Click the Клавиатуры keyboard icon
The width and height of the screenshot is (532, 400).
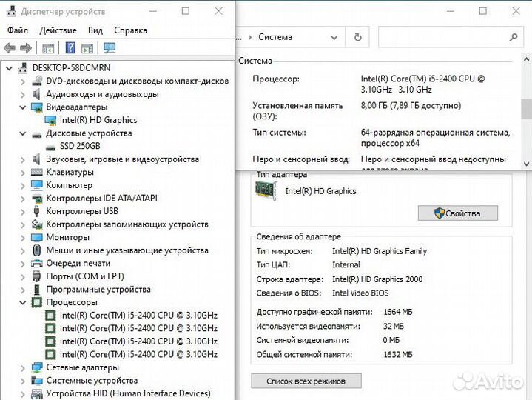37,172
